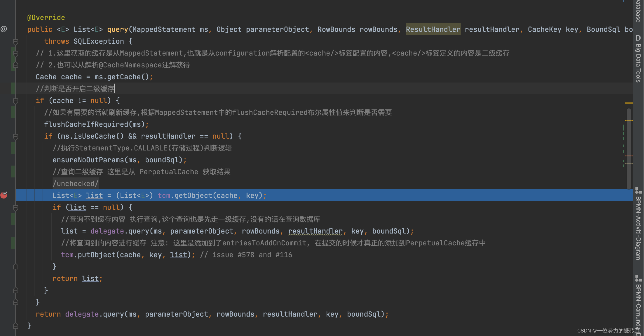Jump to first yellow warning stripe marker
The width and height of the screenshot is (644, 336).
click(x=629, y=103)
